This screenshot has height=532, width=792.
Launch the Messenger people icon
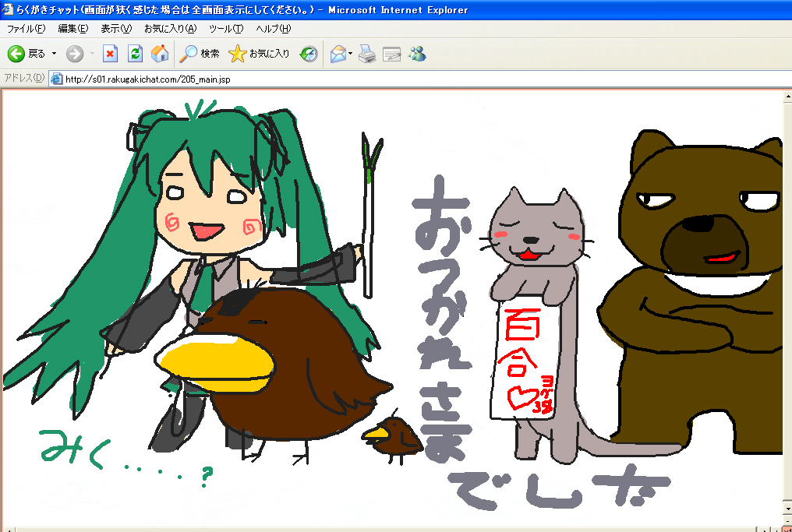(x=417, y=54)
